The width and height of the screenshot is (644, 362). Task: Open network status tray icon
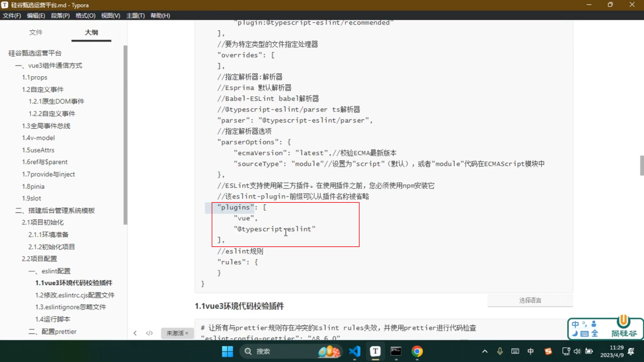[566, 351]
